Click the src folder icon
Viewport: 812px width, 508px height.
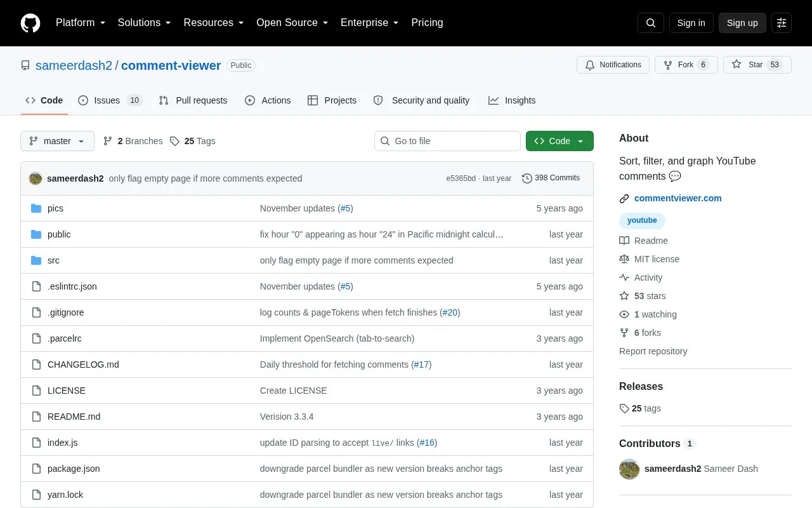36,260
